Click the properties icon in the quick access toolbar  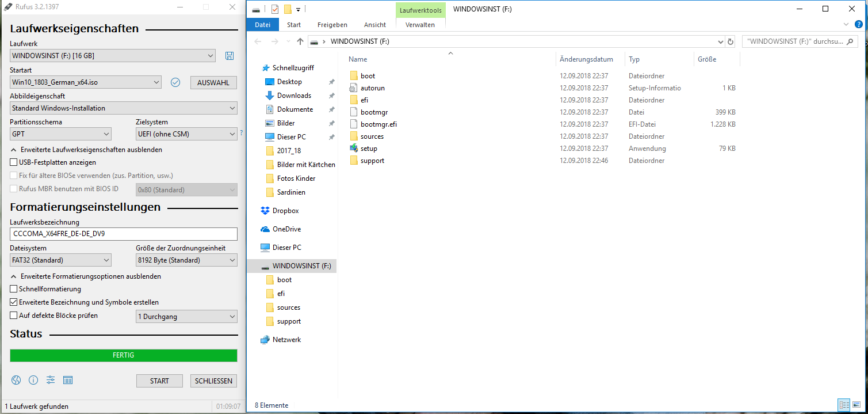point(274,9)
